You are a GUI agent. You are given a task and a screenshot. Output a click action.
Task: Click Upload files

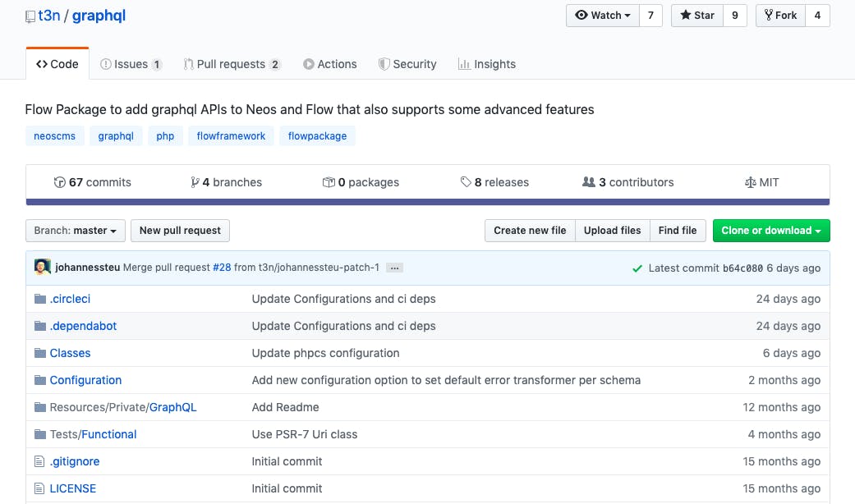tap(613, 231)
